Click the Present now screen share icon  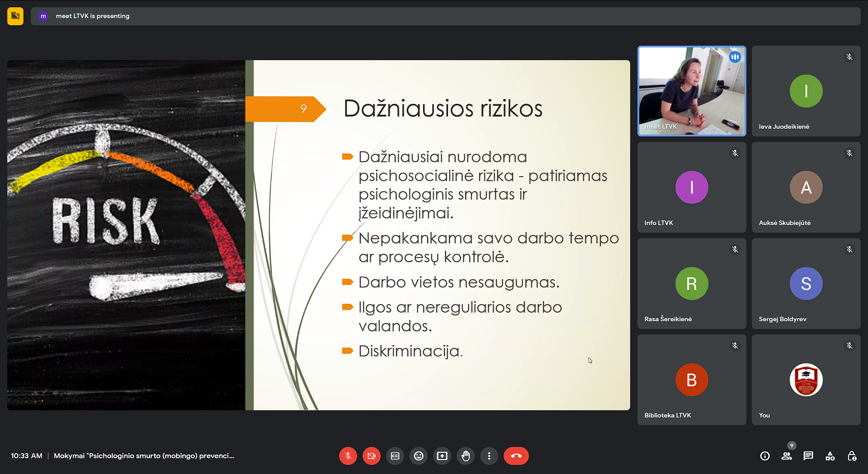[x=442, y=456]
